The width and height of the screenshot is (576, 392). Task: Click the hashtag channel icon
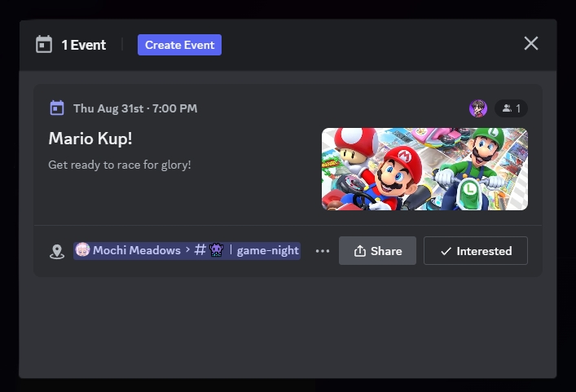tap(200, 250)
